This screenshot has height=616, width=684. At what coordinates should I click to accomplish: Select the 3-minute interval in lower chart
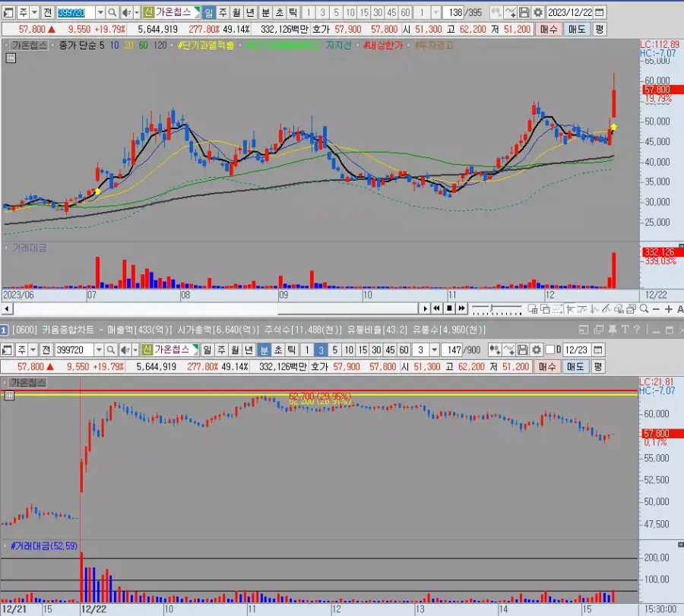[321, 349]
